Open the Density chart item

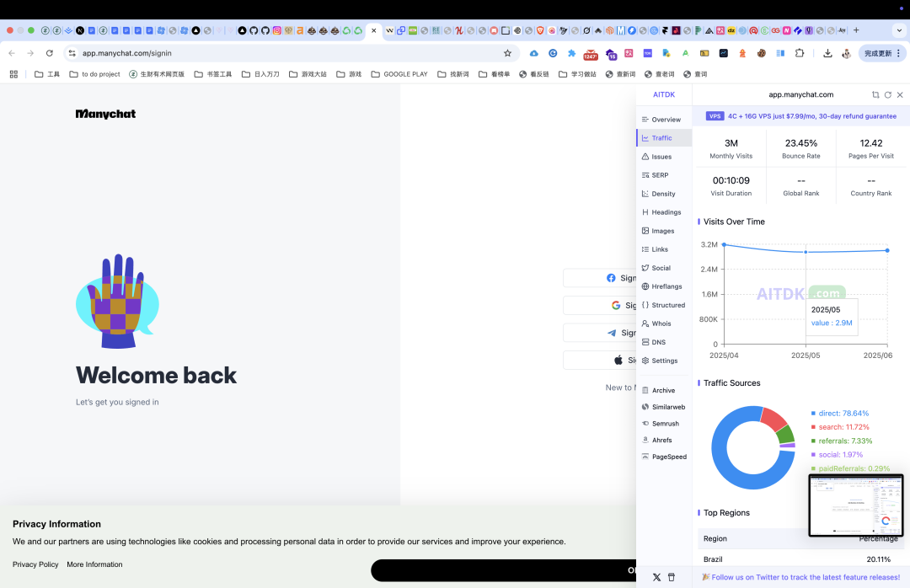(x=659, y=194)
